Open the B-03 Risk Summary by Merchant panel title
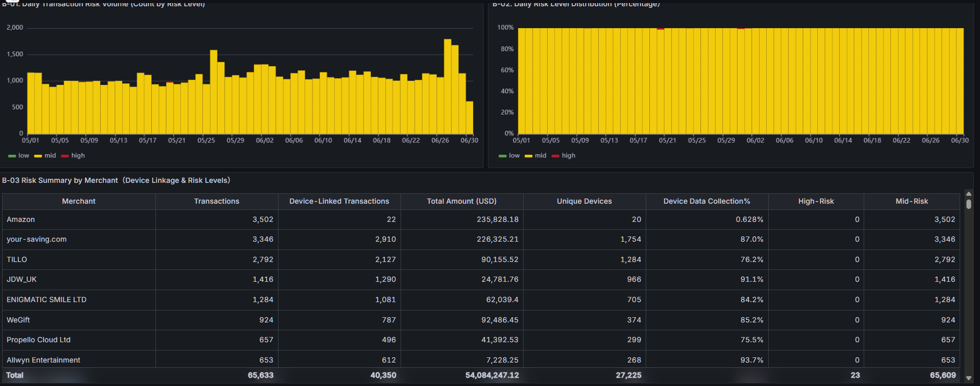The width and height of the screenshot is (980, 386). (116, 181)
